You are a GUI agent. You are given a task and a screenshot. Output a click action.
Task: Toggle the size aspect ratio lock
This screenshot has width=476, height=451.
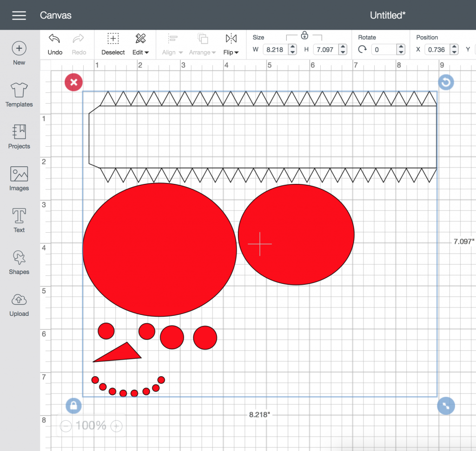click(x=304, y=35)
